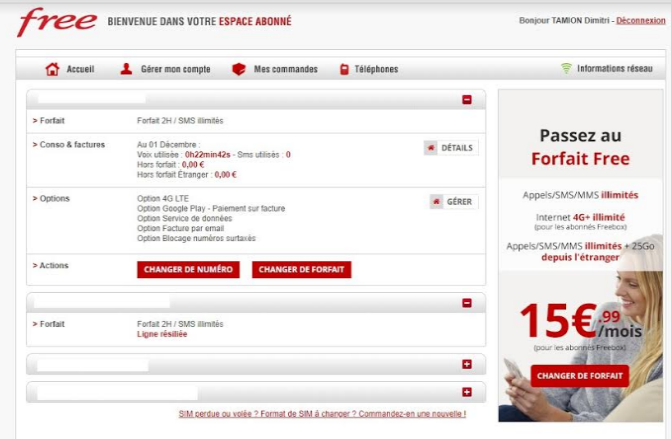The height and width of the screenshot is (439, 671).
Task: Expand the fourth line panel
Action: 467,392
